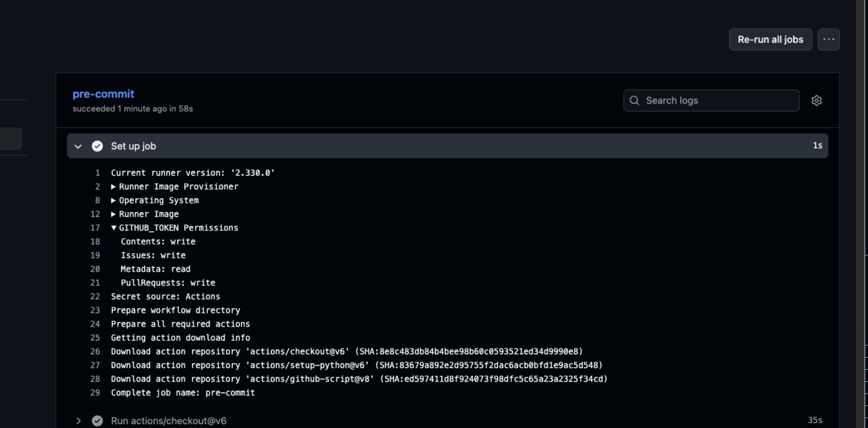Focus the Search logs input field

pyautogui.click(x=717, y=101)
